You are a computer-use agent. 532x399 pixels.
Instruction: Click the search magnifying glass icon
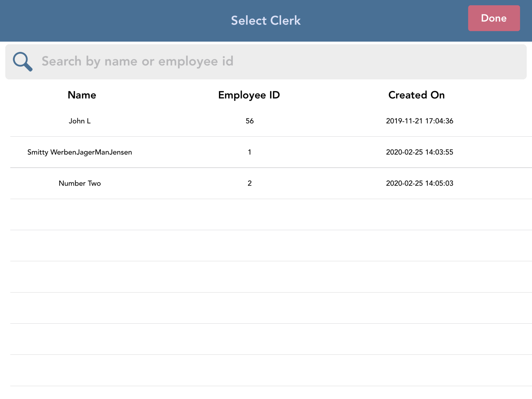point(23,62)
